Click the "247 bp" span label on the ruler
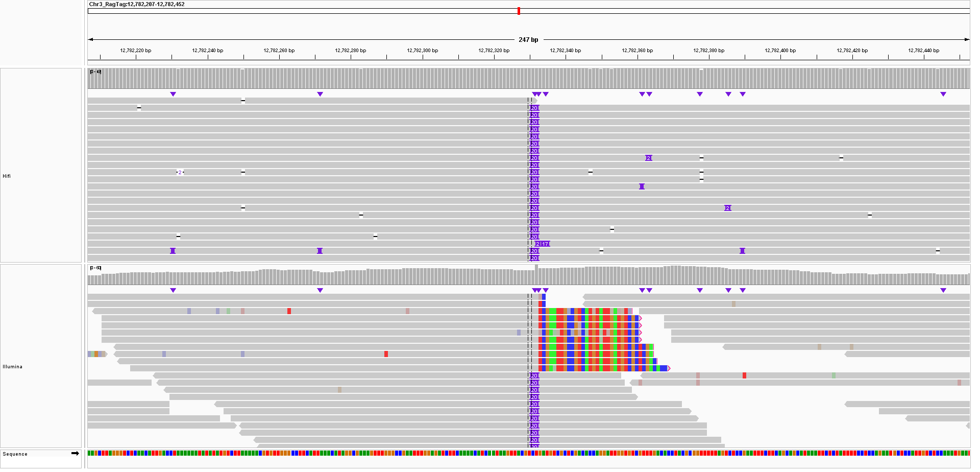Viewport: 980px width, 472px height. [528, 39]
